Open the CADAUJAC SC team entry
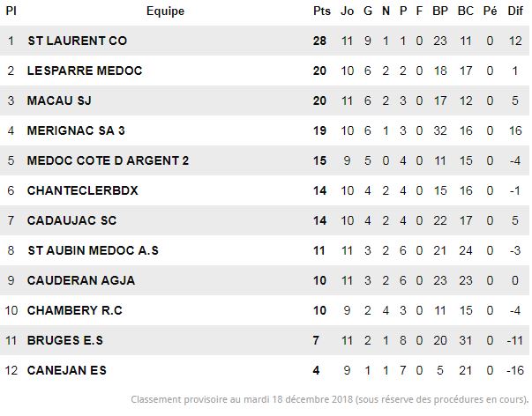532x416 pixels. pos(72,220)
